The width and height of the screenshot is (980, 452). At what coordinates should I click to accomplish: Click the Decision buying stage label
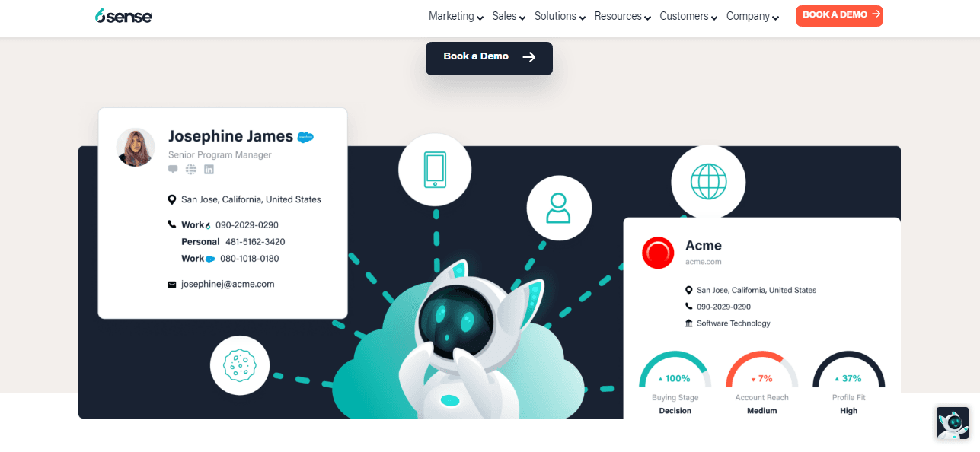tap(675, 411)
